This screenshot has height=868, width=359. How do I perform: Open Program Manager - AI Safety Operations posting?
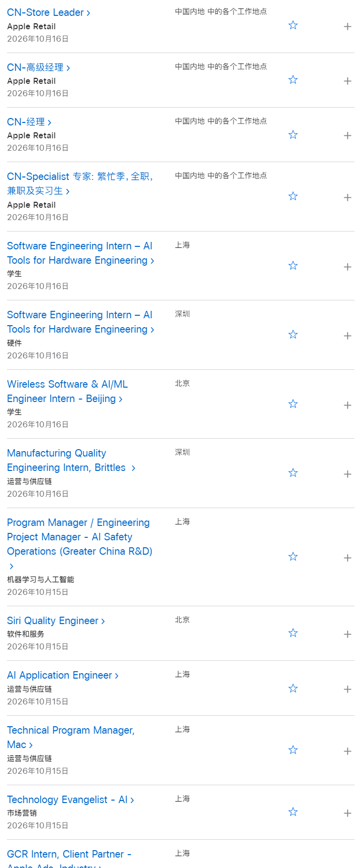(80, 544)
